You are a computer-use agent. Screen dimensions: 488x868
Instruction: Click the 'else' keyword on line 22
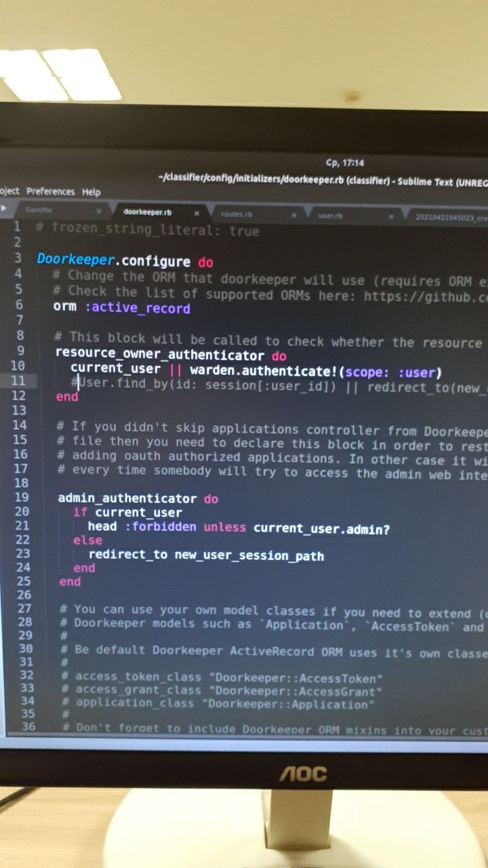pos(88,540)
